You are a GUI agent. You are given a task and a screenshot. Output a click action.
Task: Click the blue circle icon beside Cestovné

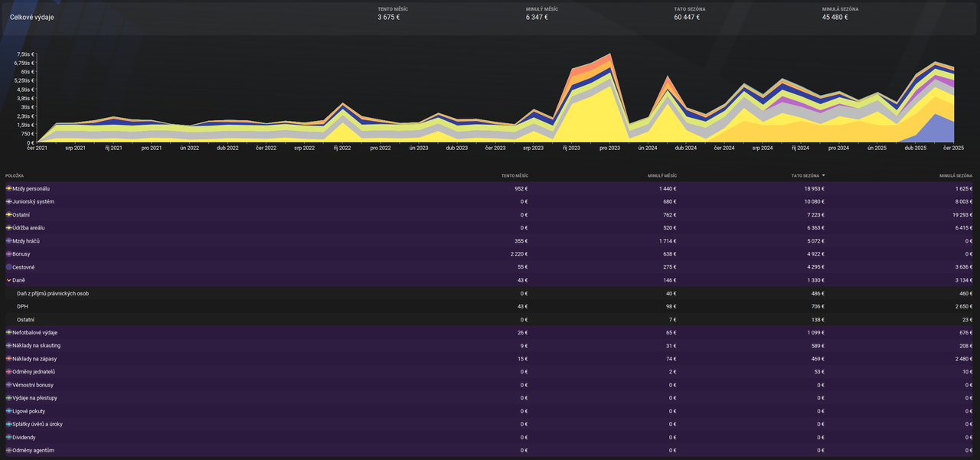coord(8,267)
